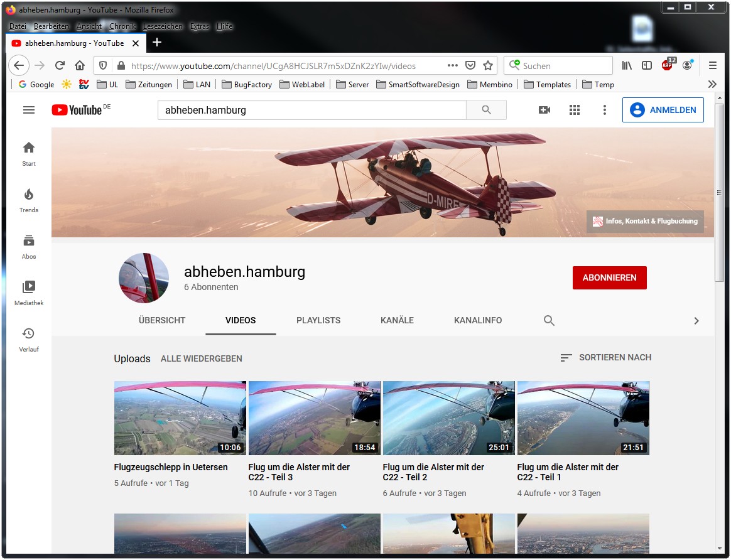Image resolution: width=731 pixels, height=560 pixels.
Task: Open the Adblock Plus extension icon
Action: click(x=668, y=65)
